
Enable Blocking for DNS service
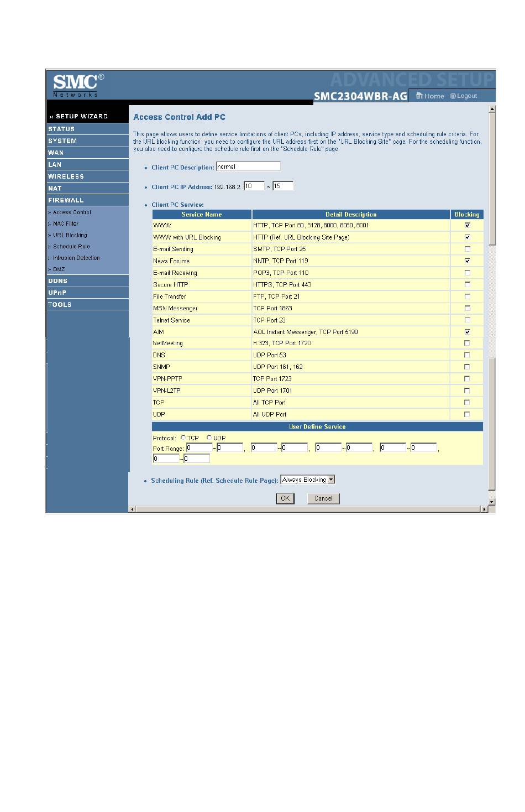pos(468,355)
